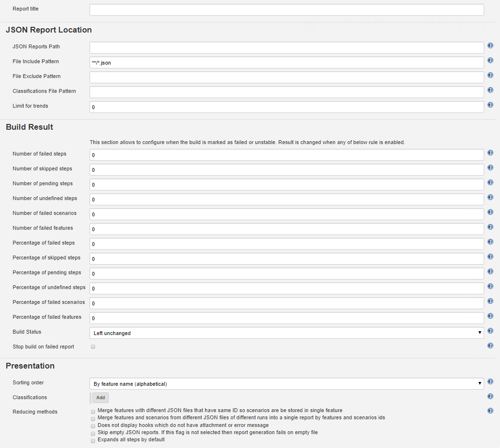Image resolution: width=500 pixels, height=448 pixels.
Task: Open help for Sorting order
Action: 490,381
